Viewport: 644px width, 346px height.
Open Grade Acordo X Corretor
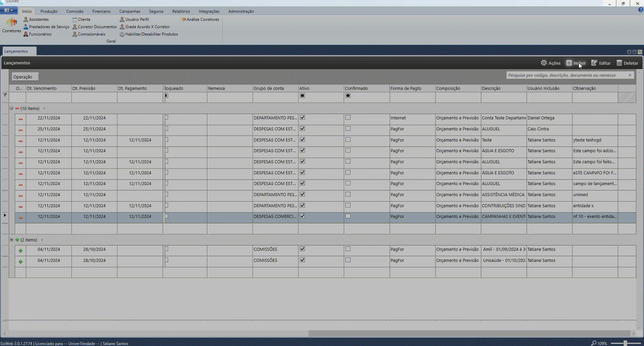tap(145, 27)
